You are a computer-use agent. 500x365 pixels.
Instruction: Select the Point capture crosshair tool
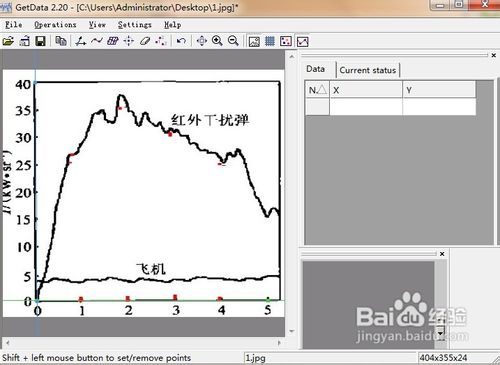[x=129, y=41]
